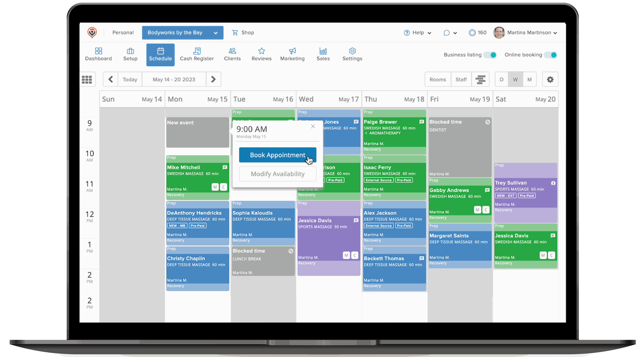Click the Modify Availability option
Image resolution: width=644 pixels, height=357 pixels.
[277, 174]
